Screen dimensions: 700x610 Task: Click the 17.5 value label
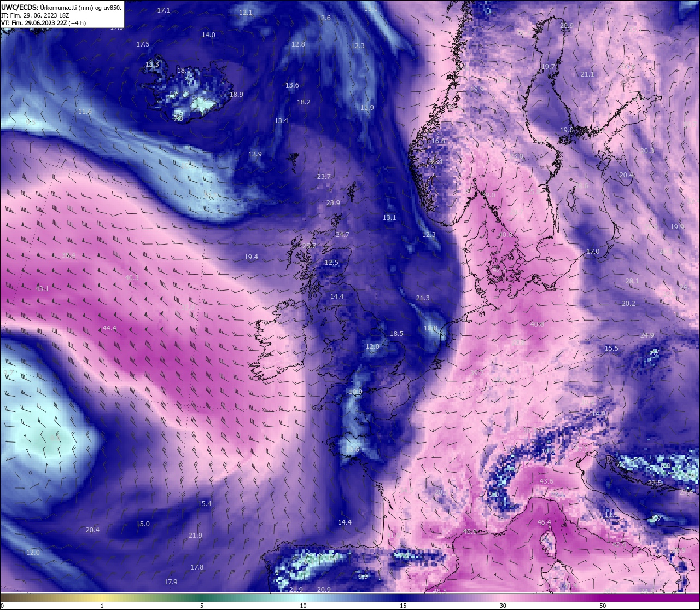point(143,44)
